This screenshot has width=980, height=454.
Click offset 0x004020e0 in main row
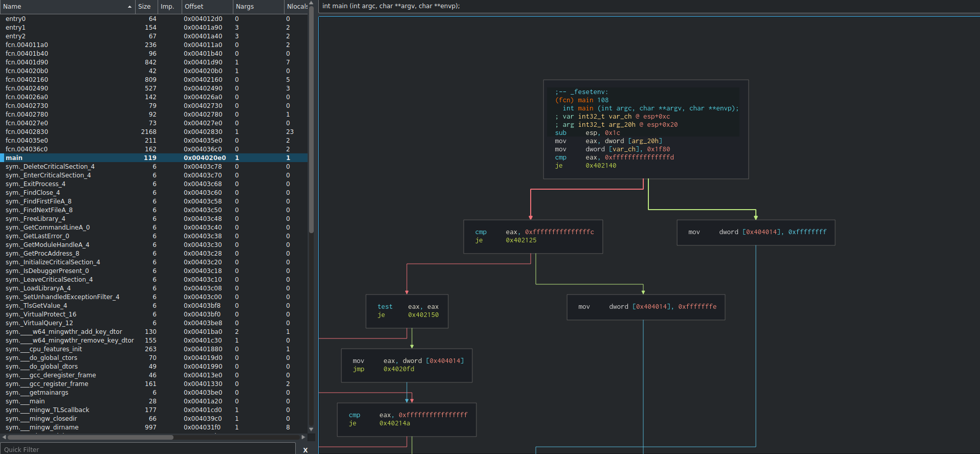click(205, 158)
